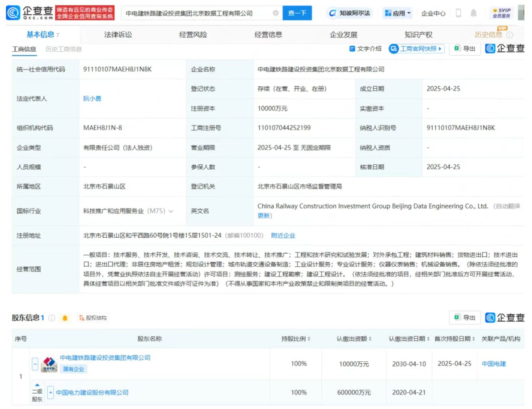Viewport: 532px width, 409px height.
Task: Click 工商注册号 value 110107044252199
Action: click(284, 128)
